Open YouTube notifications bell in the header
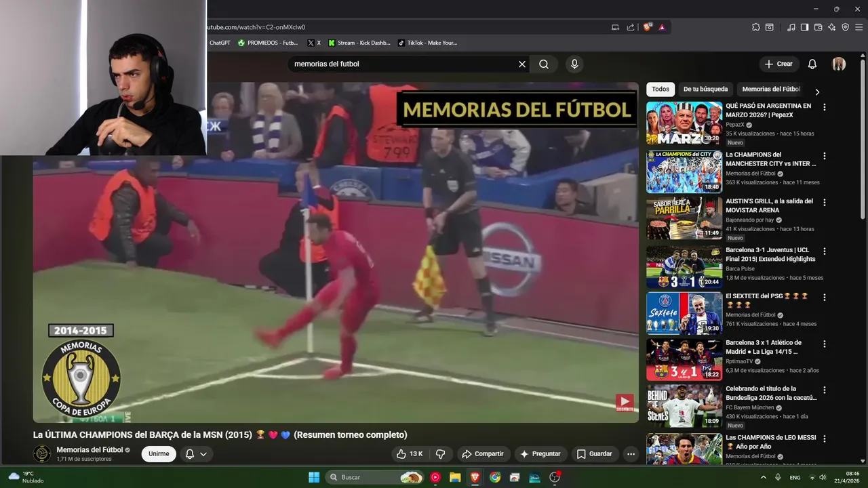This screenshot has width=868, height=488. (x=812, y=64)
